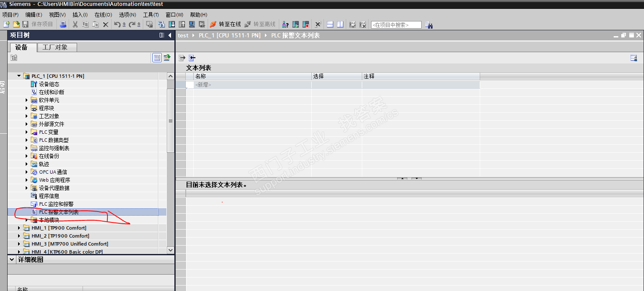Click the 选择 column header
The height and width of the screenshot is (291, 644).
[x=337, y=76]
